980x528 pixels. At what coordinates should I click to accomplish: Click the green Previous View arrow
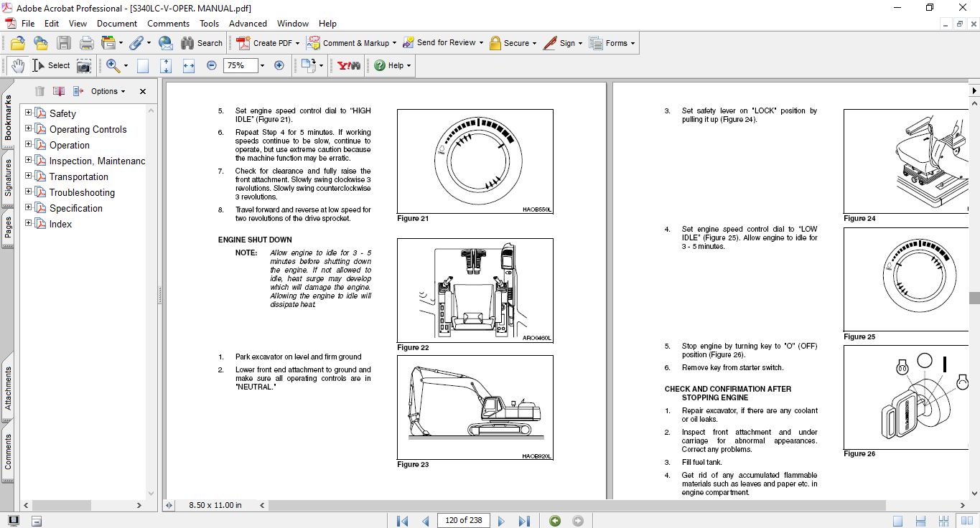555,521
